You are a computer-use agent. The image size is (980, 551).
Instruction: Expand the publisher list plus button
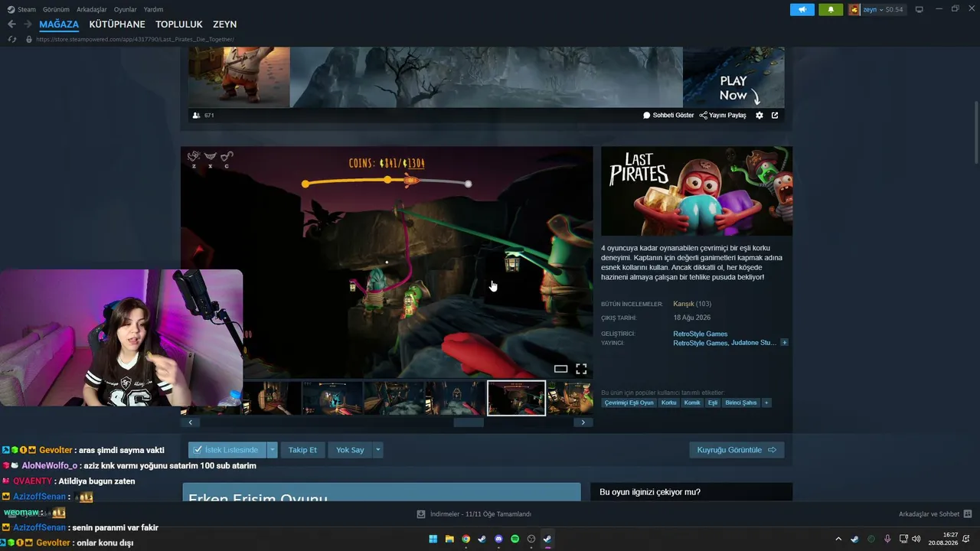784,343
